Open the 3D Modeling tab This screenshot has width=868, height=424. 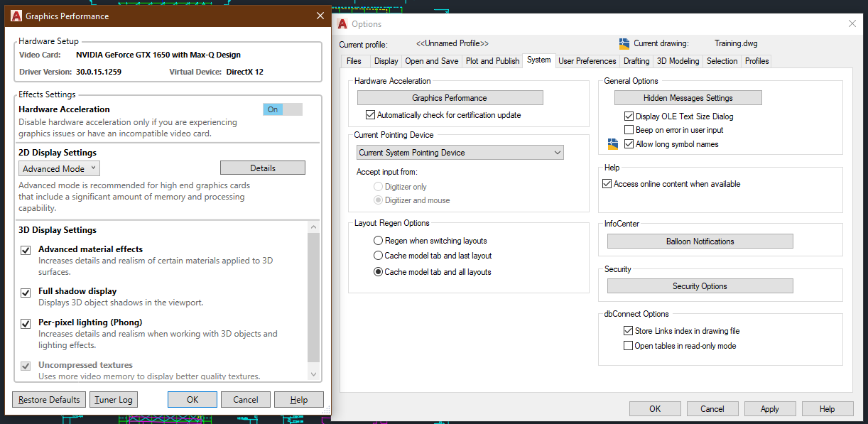click(x=678, y=61)
